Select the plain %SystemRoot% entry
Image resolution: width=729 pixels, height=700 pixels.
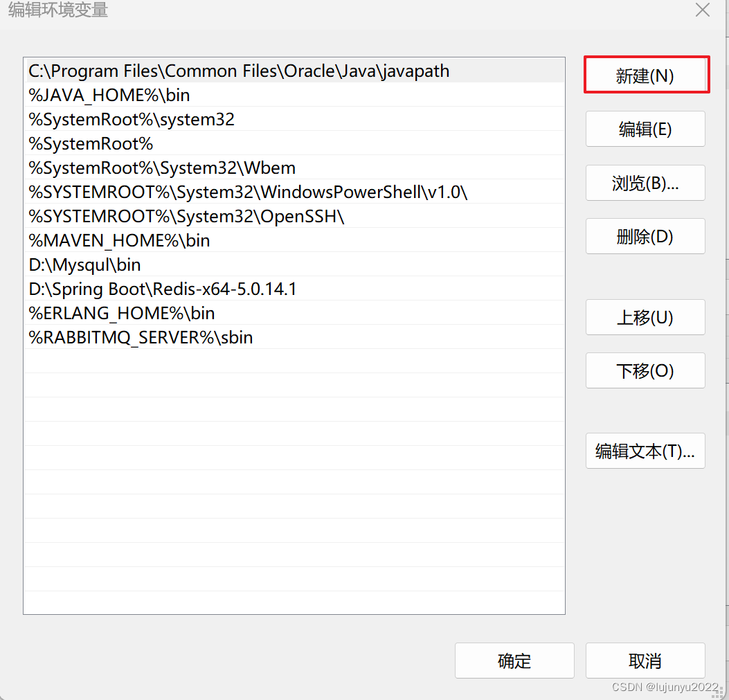[x=294, y=143]
